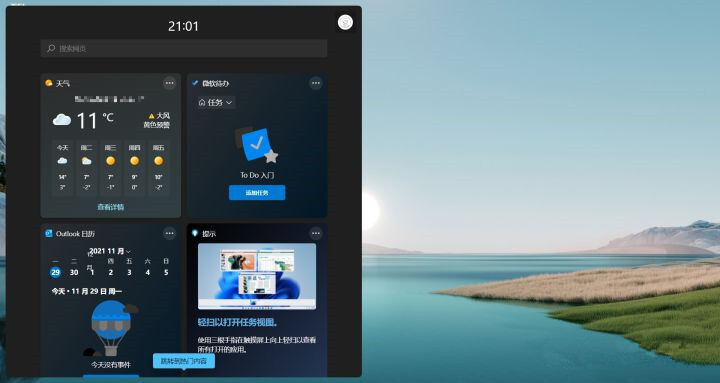Image resolution: width=720 pixels, height=383 pixels.
Task: Click the 今天 • 11 月 29 日 周一 heading
Action: coord(87,291)
